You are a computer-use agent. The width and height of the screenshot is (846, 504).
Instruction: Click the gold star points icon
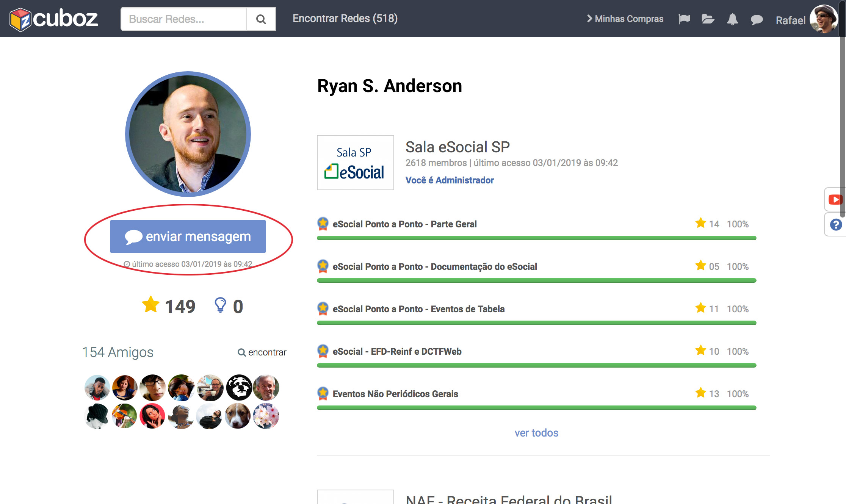(151, 305)
